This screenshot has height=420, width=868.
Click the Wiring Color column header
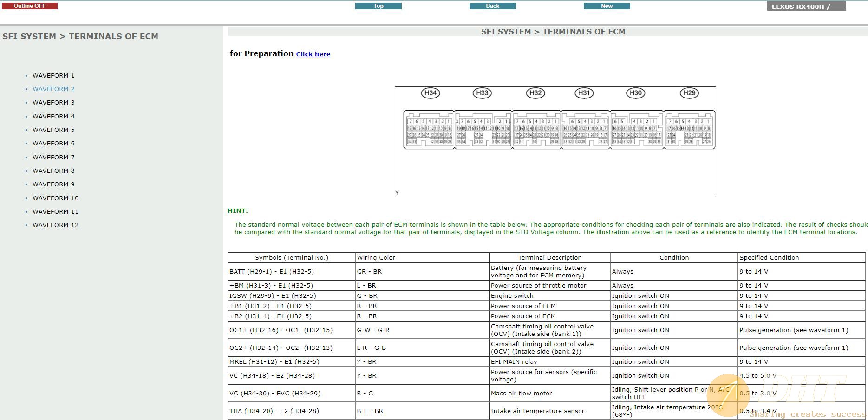pos(423,257)
